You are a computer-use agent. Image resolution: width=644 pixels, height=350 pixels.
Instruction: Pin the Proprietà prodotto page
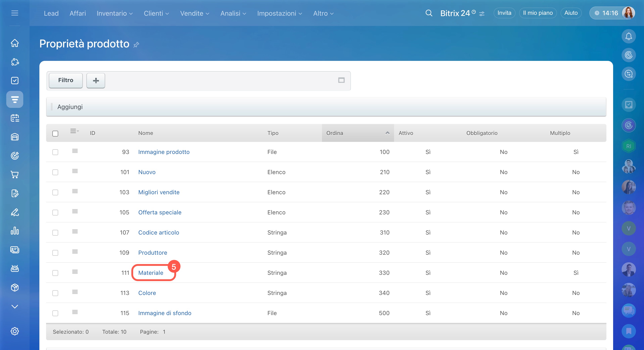point(136,45)
